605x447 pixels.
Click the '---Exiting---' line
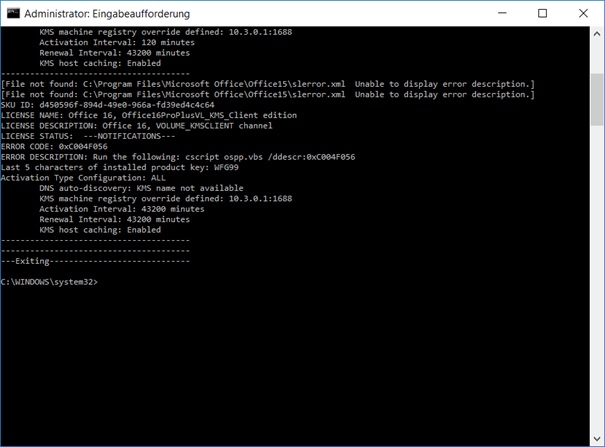pyautogui.click(x=95, y=261)
